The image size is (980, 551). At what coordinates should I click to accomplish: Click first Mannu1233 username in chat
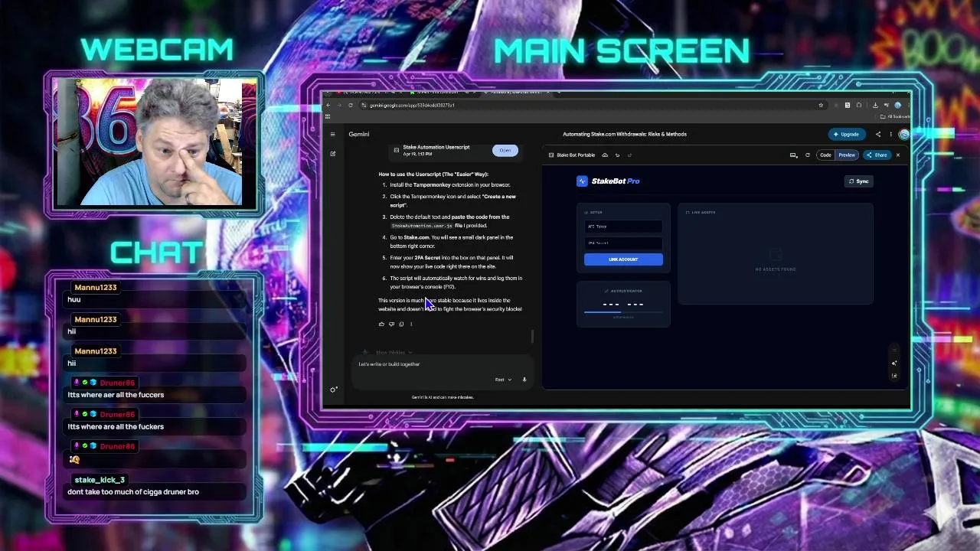click(x=96, y=287)
